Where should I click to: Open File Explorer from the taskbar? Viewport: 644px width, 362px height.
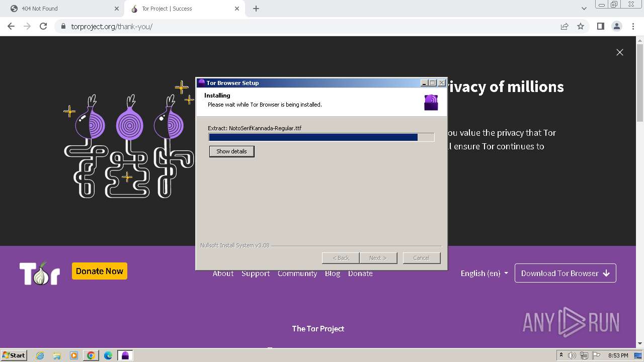57,355
